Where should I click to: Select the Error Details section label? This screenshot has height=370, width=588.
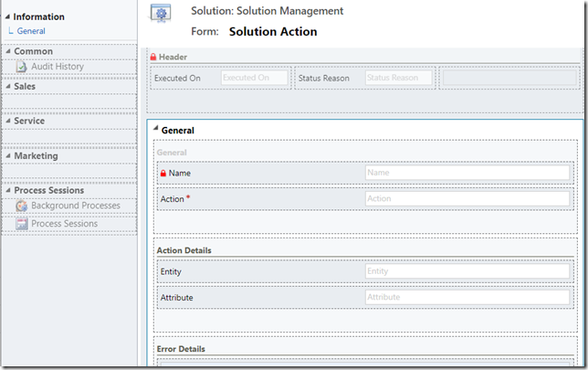tap(181, 349)
